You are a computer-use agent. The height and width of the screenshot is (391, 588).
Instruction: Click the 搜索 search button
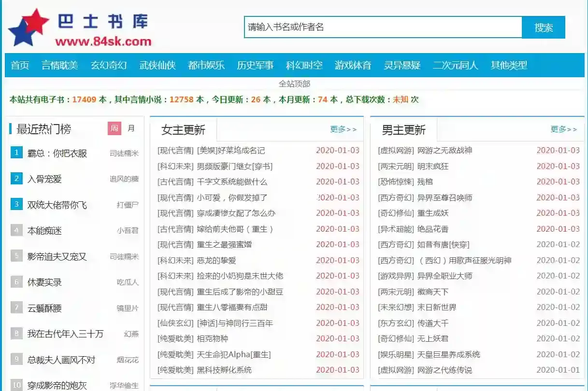click(544, 27)
